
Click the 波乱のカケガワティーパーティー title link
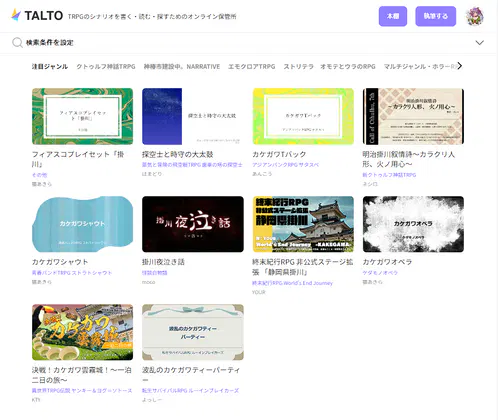click(x=191, y=375)
